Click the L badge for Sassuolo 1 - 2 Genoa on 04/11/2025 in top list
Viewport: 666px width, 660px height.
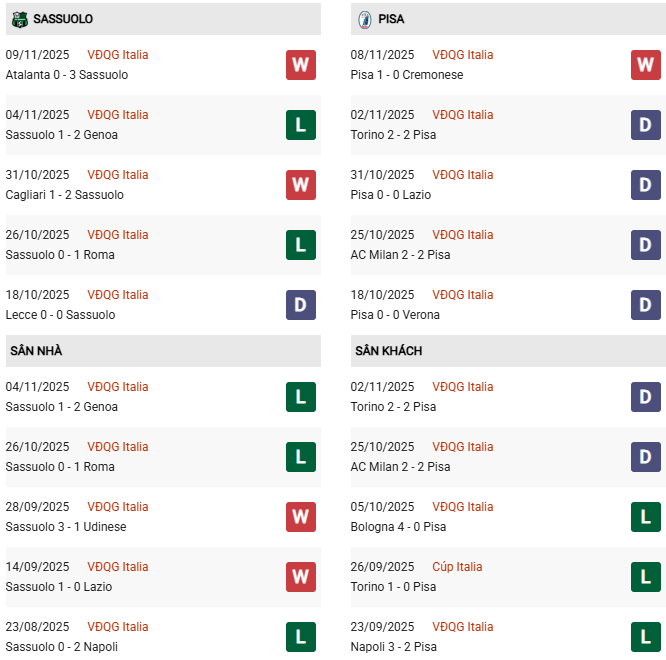point(300,125)
